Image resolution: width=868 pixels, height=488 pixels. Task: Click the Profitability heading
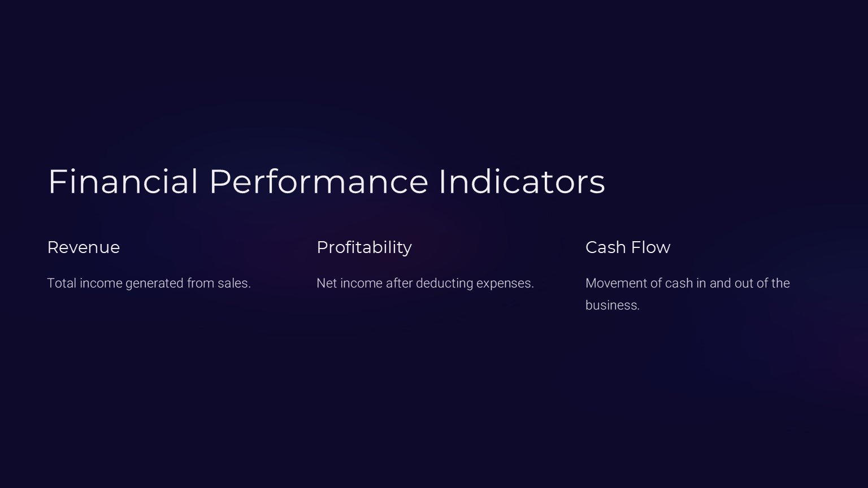click(x=364, y=247)
